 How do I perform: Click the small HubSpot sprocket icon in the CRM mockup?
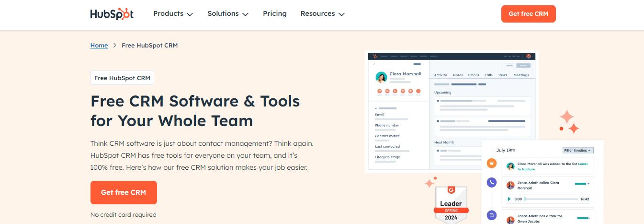pyautogui.click(x=374, y=56)
